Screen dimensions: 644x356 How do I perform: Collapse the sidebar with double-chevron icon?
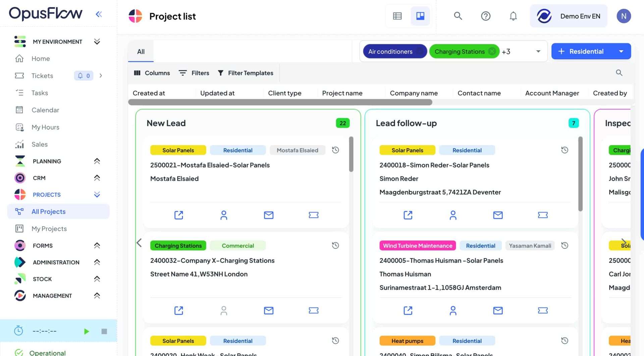pyautogui.click(x=99, y=14)
